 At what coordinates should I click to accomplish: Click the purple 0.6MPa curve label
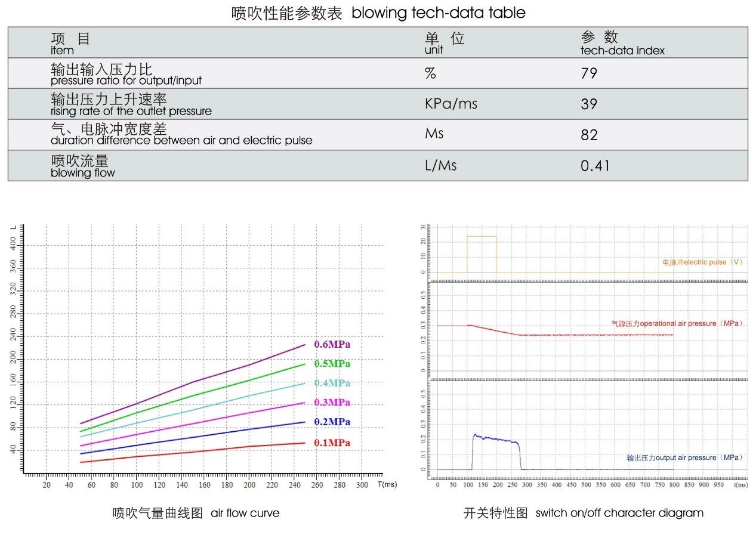(x=332, y=345)
